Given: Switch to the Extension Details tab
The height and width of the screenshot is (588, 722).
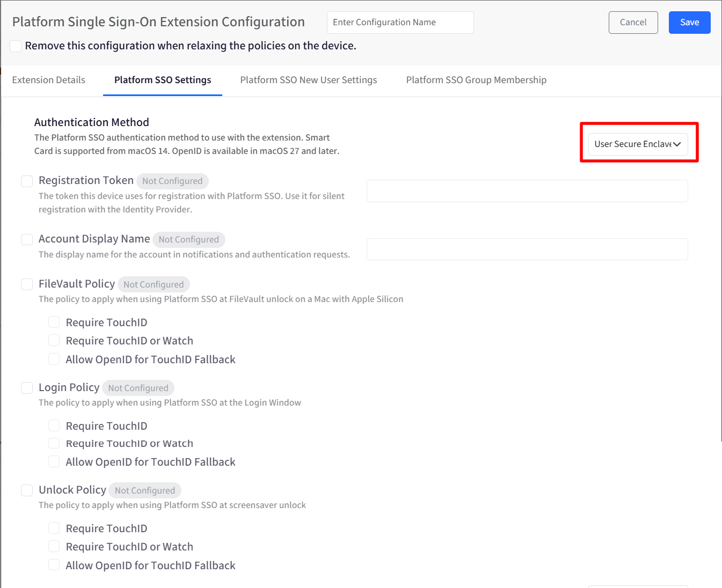Looking at the screenshot, I should pos(49,80).
